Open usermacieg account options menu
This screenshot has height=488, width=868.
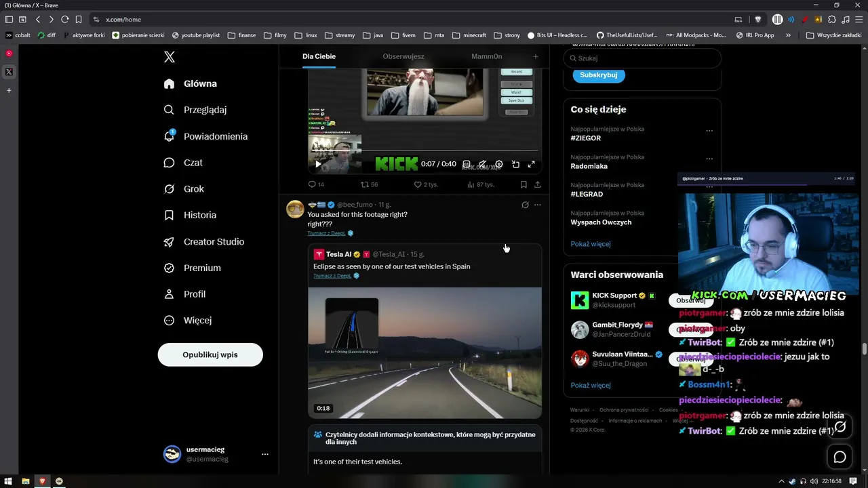coord(265,454)
